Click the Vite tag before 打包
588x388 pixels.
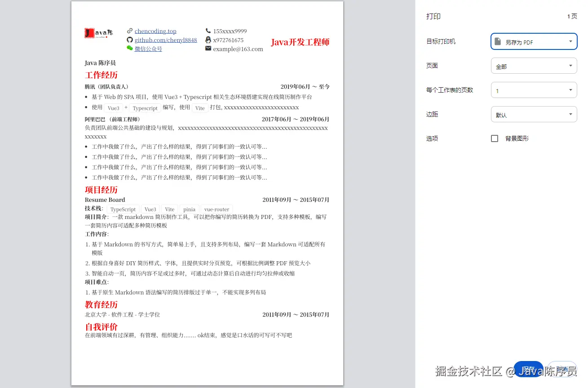tap(200, 108)
